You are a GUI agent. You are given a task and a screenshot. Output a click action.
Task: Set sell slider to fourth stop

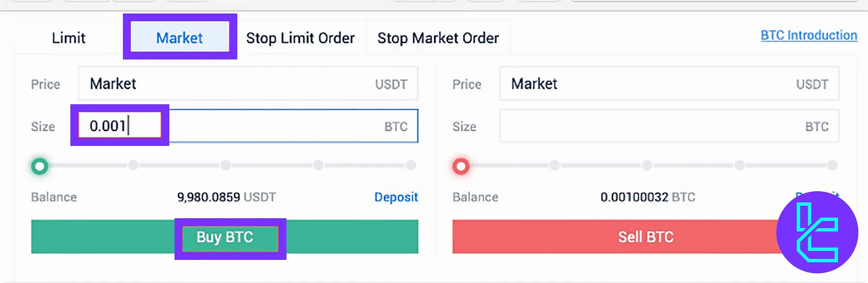pos(740,166)
